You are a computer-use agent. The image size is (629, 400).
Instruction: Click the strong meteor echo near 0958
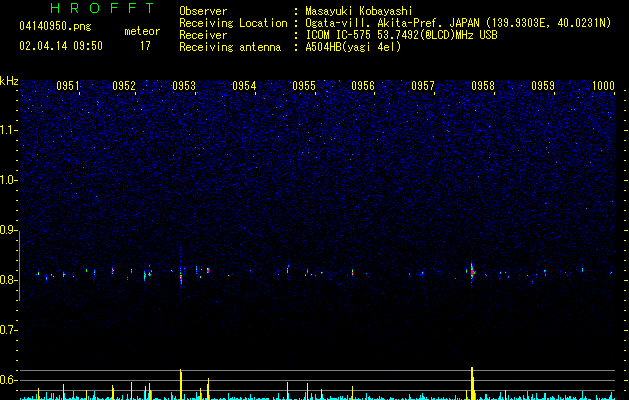pyautogui.click(x=473, y=272)
